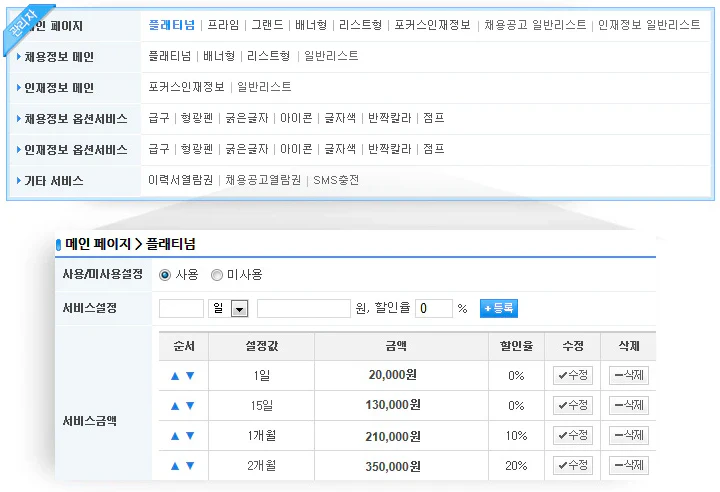Open the 채용공고열람권 link
This screenshot has height=492, width=720.
[x=263, y=180]
